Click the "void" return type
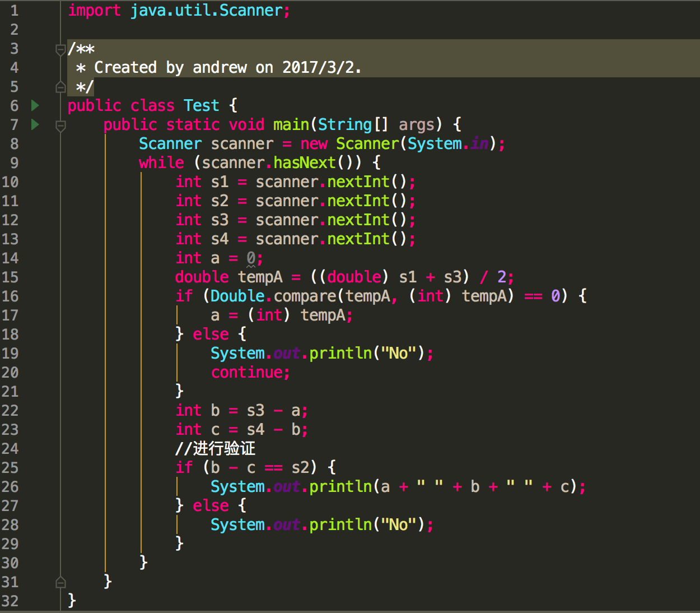This screenshot has height=613, width=700. [x=246, y=124]
